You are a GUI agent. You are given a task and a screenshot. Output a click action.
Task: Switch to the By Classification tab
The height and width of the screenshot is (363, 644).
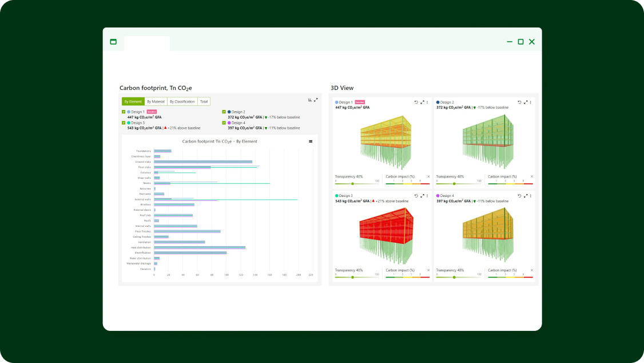click(x=181, y=101)
